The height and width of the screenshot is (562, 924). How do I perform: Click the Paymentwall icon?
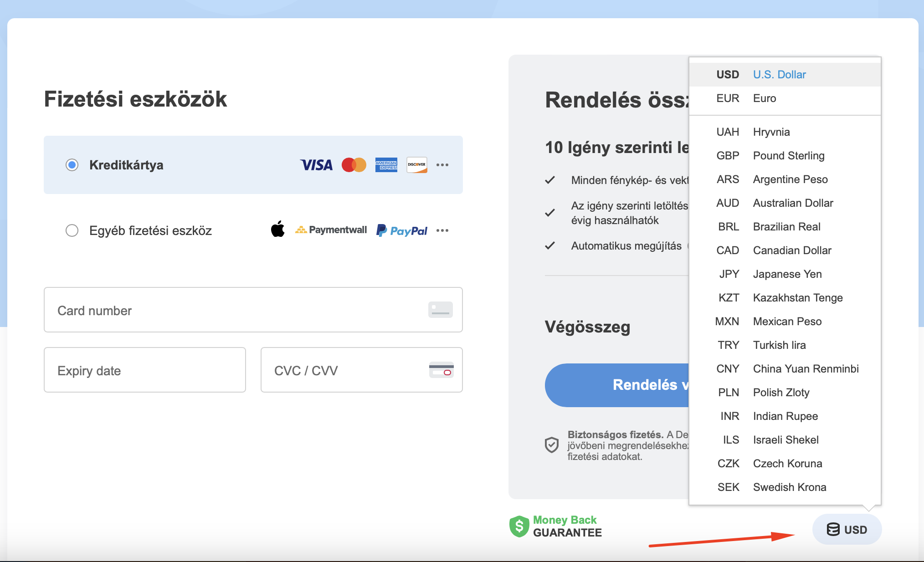331,230
